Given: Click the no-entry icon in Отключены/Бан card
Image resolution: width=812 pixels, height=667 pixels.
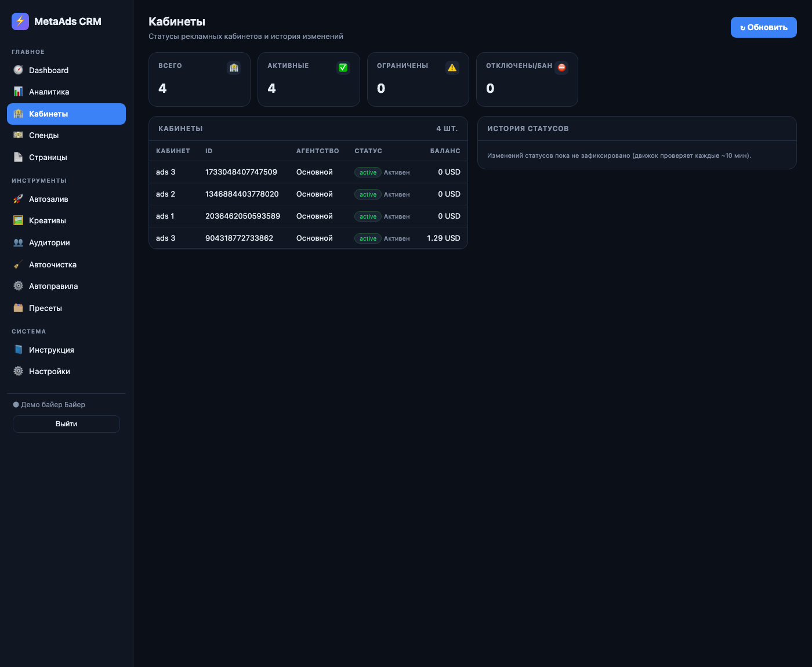Looking at the screenshot, I should pos(561,68).
